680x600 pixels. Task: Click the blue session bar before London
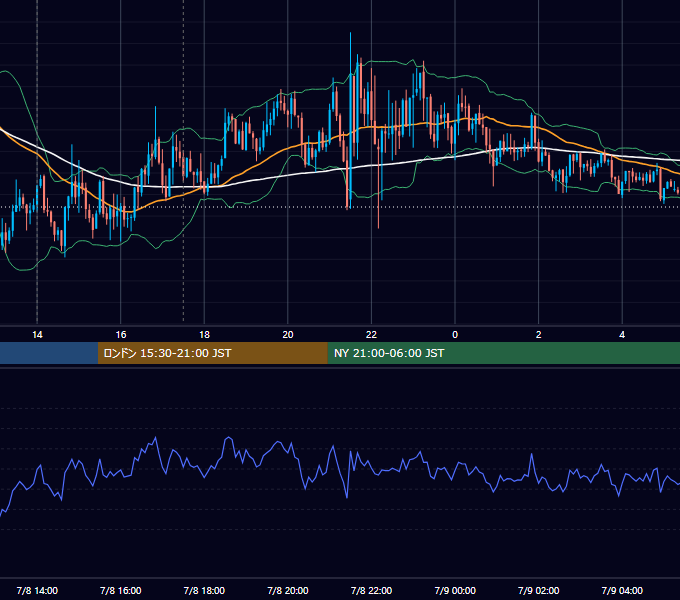[x=49, y=353]
